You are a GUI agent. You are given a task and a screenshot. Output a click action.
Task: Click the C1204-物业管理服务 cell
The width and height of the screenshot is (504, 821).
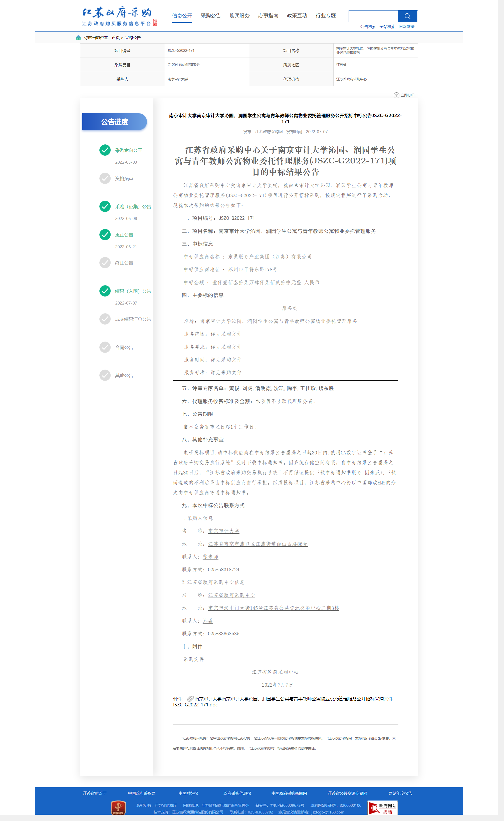[x=207, y=65]
